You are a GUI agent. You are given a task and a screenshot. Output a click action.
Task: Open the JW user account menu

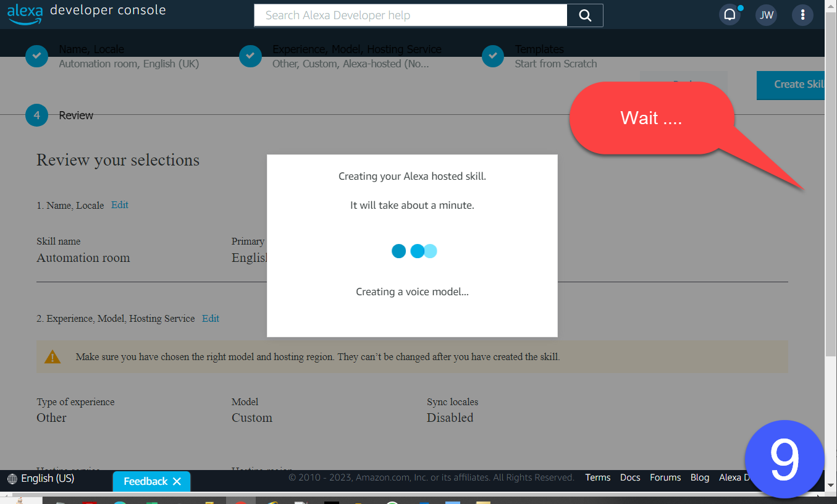(766, 15)
